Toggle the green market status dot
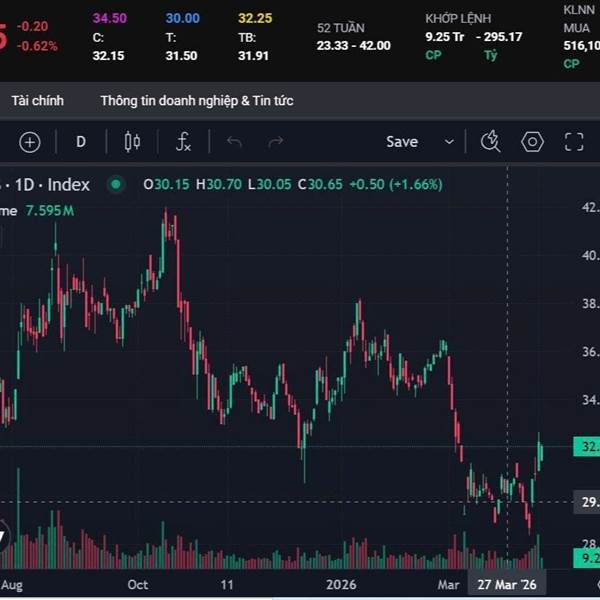Image resolution: width=600 pixels, height=600 pixels. 116,184
